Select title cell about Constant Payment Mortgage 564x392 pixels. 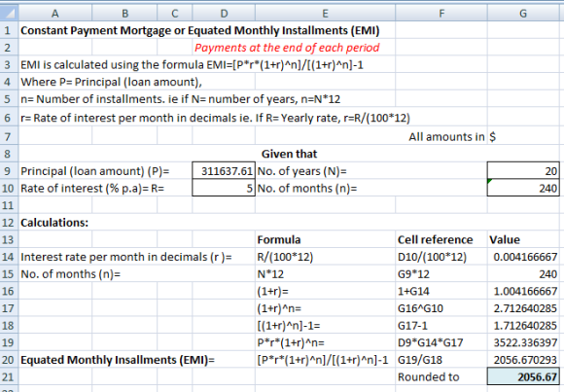click(x=200, y=30)
